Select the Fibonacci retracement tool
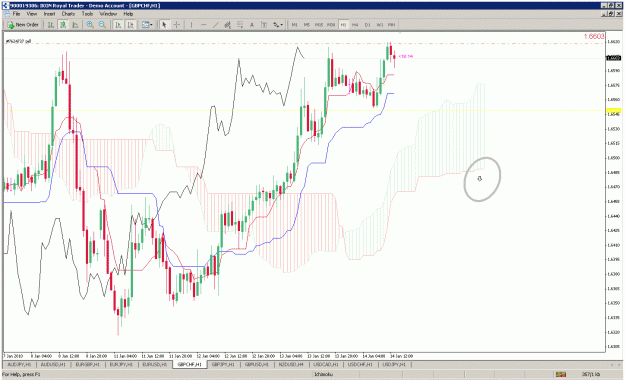 [240, 25]
